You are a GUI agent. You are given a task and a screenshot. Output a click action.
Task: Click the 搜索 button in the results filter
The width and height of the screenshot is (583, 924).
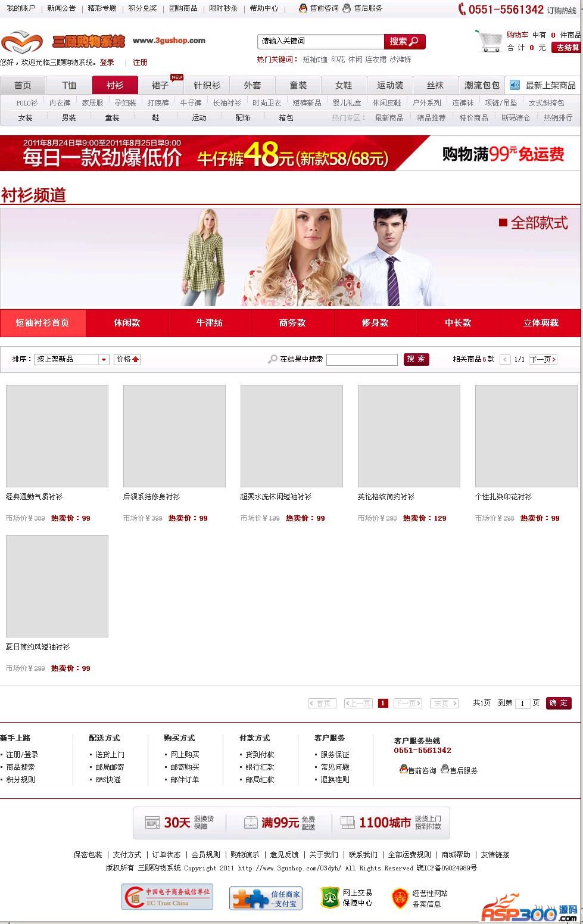[x=416, y=359]
